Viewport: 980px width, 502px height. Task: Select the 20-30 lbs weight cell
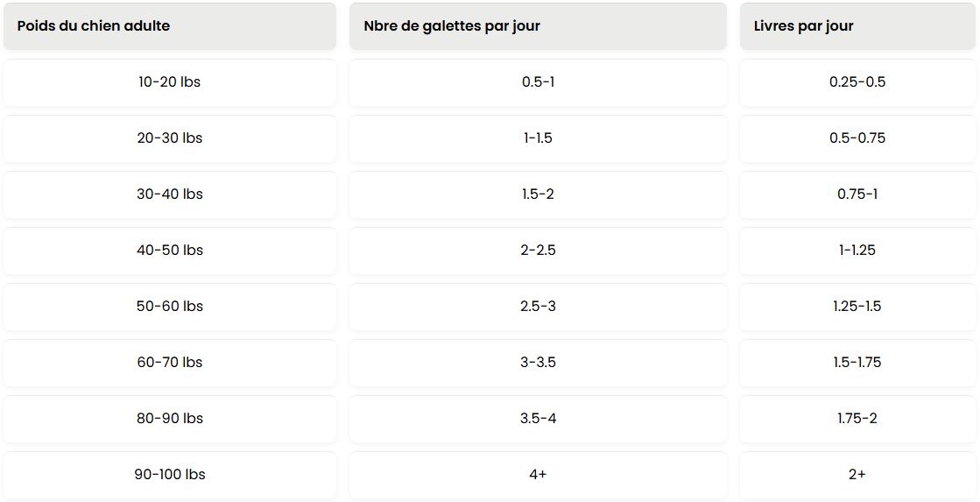(169, 138)
